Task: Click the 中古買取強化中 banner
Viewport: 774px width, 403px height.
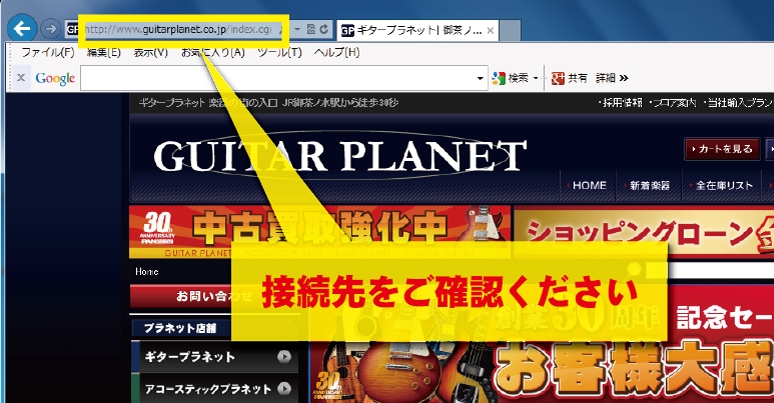Action: [x=319, y=232]
